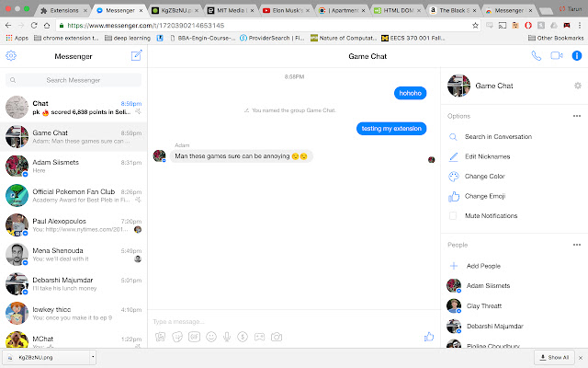Screen dimensions: 588x368
Task: Expand People section more menu
Action: (577, 245)
